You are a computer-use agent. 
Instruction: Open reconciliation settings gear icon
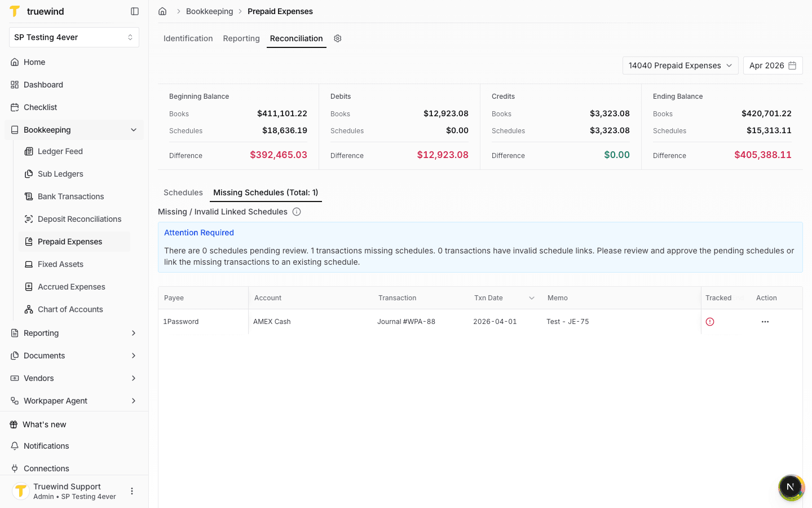(338, 38)
